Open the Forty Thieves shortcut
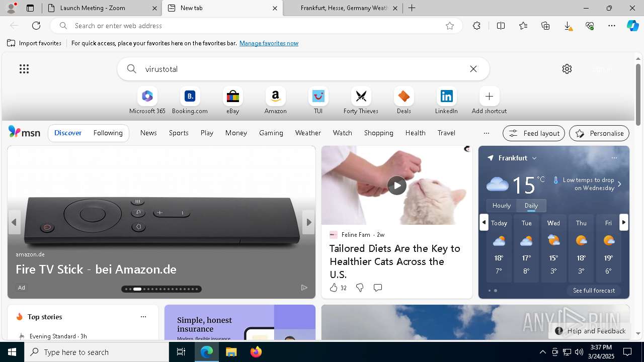Screen dimensions: 644x362 pos(361,101)
